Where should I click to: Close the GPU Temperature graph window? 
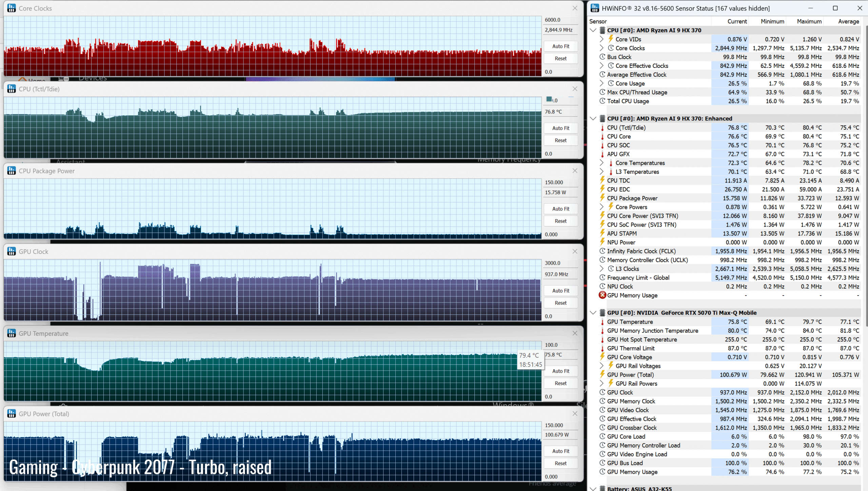575,333
